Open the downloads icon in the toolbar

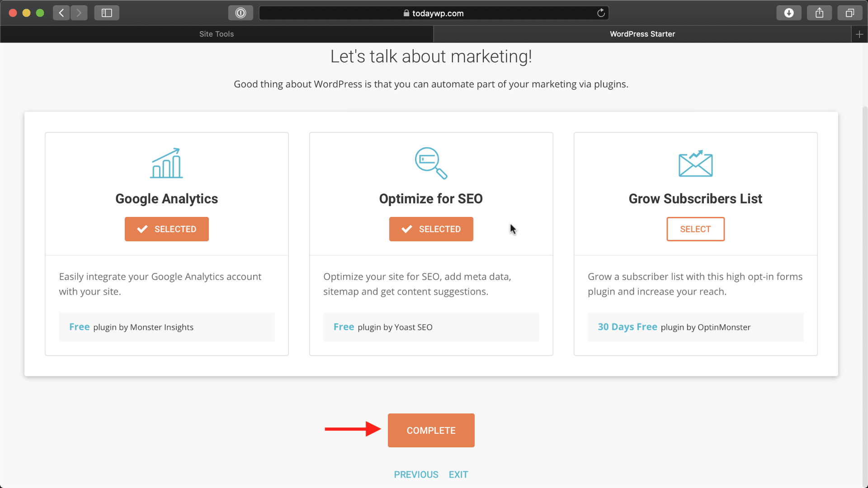pos(789,13)
